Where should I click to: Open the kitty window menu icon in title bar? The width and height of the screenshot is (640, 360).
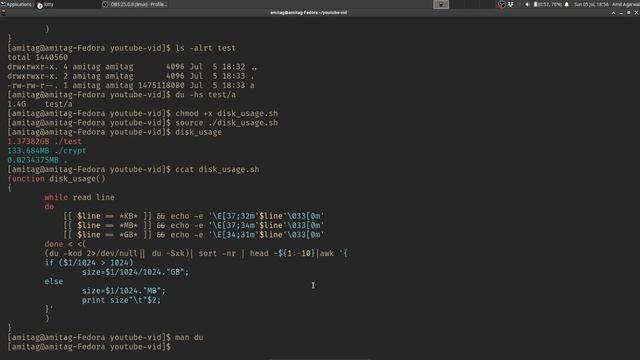click(x=4, y=13)
